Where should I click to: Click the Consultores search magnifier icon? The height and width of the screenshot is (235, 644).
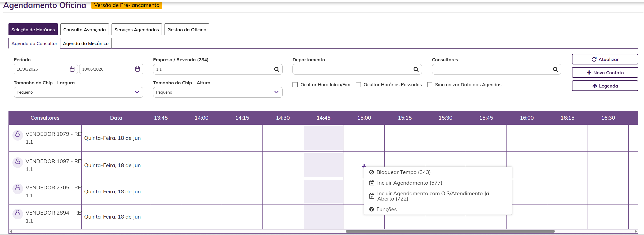(555, 69)
